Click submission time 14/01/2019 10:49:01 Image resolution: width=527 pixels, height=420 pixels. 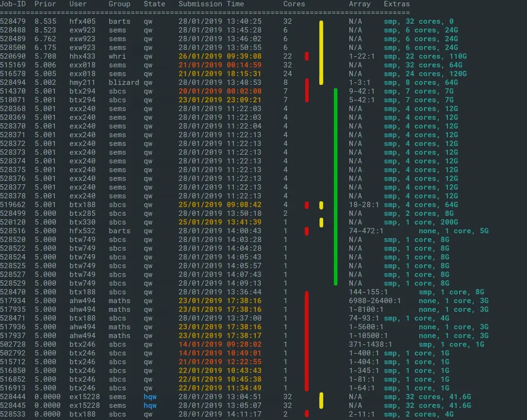coord(220,354)
